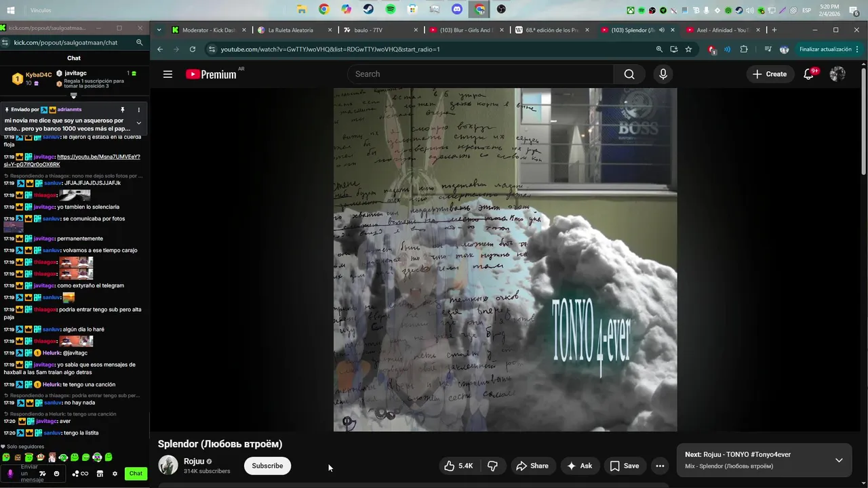The image size is (868, 488).
Task: Expand the Next up mix panel chevron
Action: click(839, 460)
